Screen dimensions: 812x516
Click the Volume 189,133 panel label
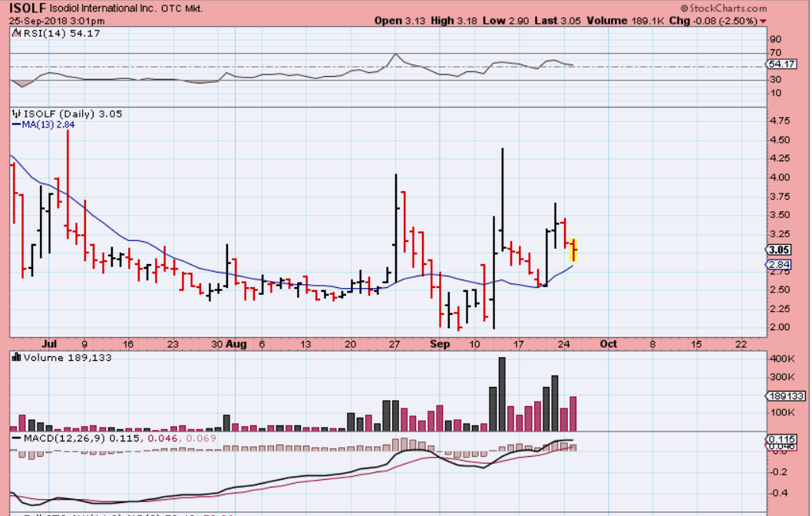click(68, 358)
